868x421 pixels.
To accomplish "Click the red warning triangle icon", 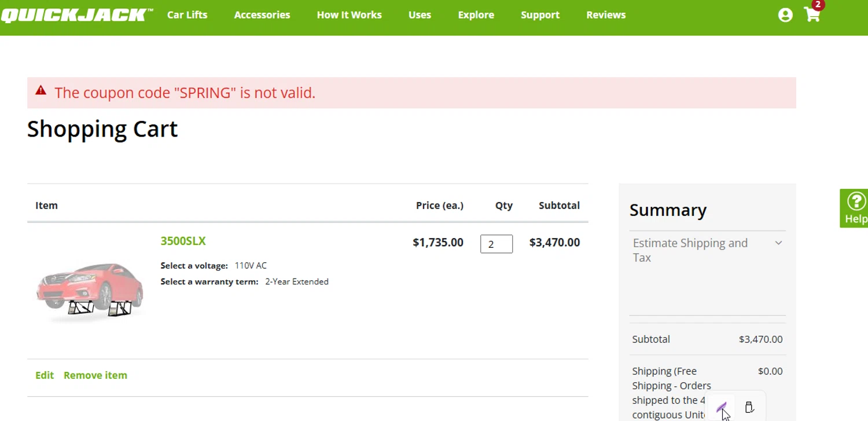I will (41, 90).
